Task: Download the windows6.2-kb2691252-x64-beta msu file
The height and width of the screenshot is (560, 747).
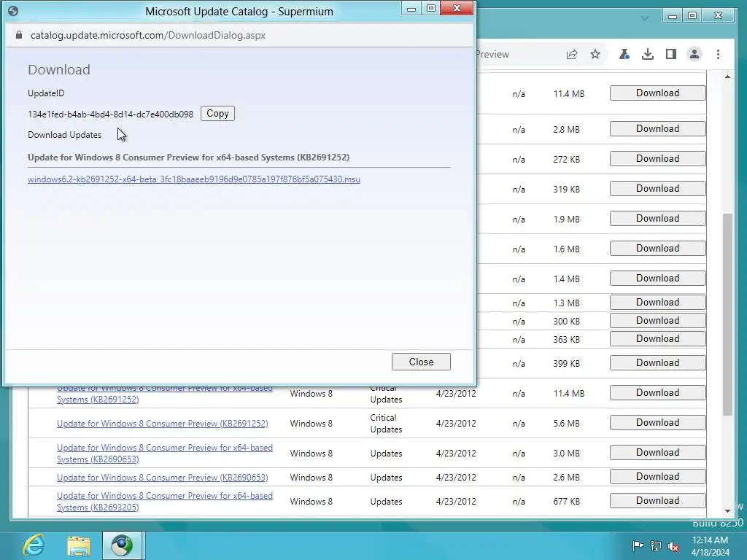Action: [x=194, y=179]
